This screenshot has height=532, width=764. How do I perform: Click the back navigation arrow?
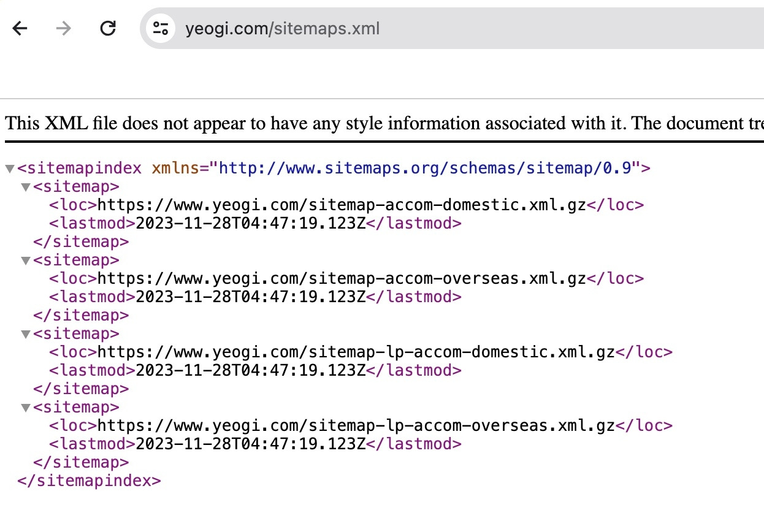pos(20,28)
